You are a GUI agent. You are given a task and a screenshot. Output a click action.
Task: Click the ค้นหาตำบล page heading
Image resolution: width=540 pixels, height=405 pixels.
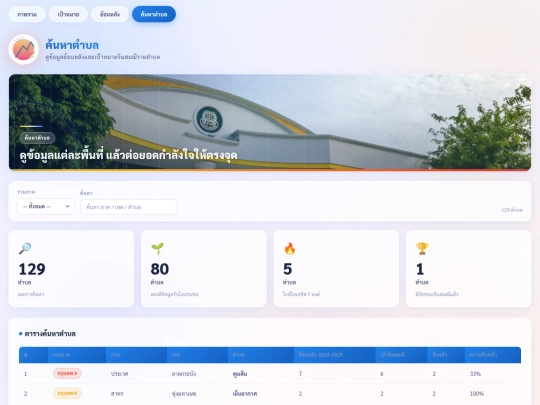pyautogui.click(x=72, y=45)
